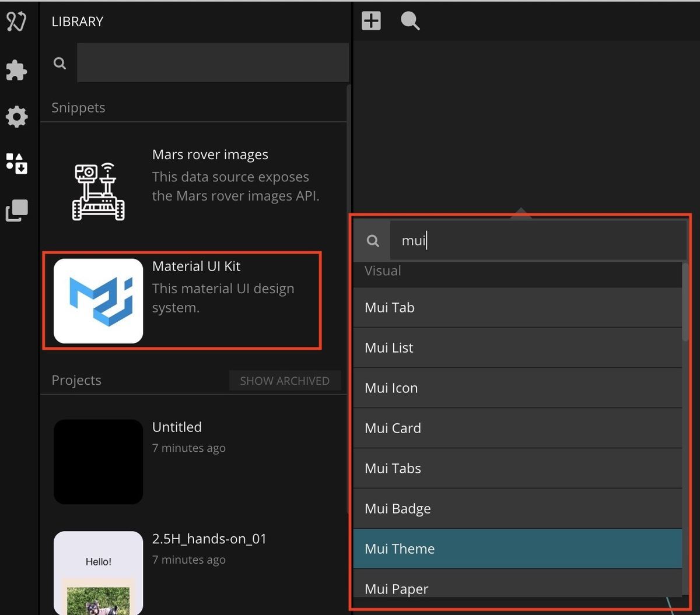Screen dimensions: 700x615
Task: Choose the highlighted Mui Theme node
Action: pyautogui.click(x=517, y=549)
